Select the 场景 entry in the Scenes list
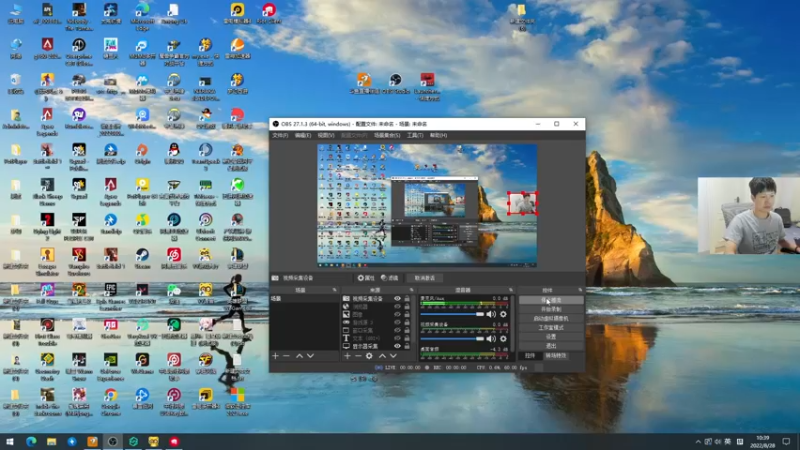The height and width of the screenshot is (450, 800). point(304,298)
